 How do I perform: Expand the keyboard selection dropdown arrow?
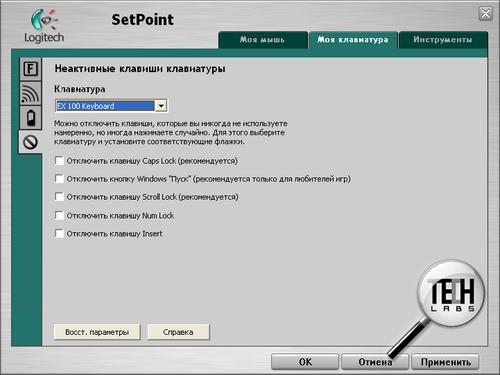point(161,106)
